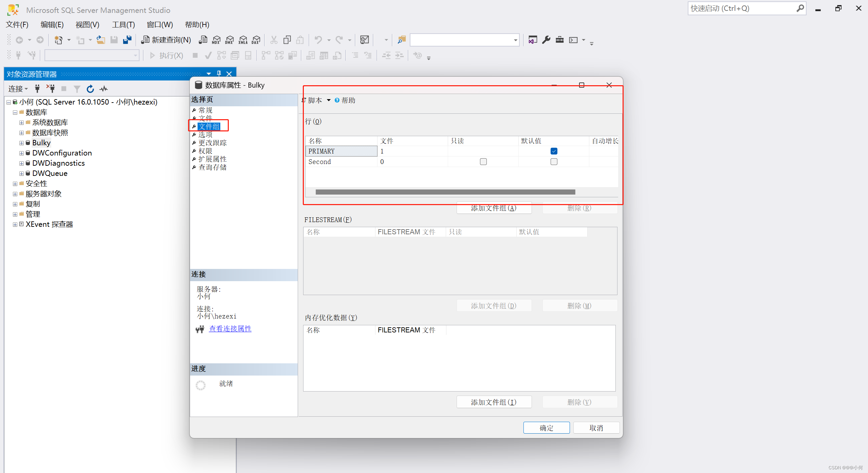Click the navigate backward toolbar icon
The image size is (868, 473).
[x=19, y=40]
